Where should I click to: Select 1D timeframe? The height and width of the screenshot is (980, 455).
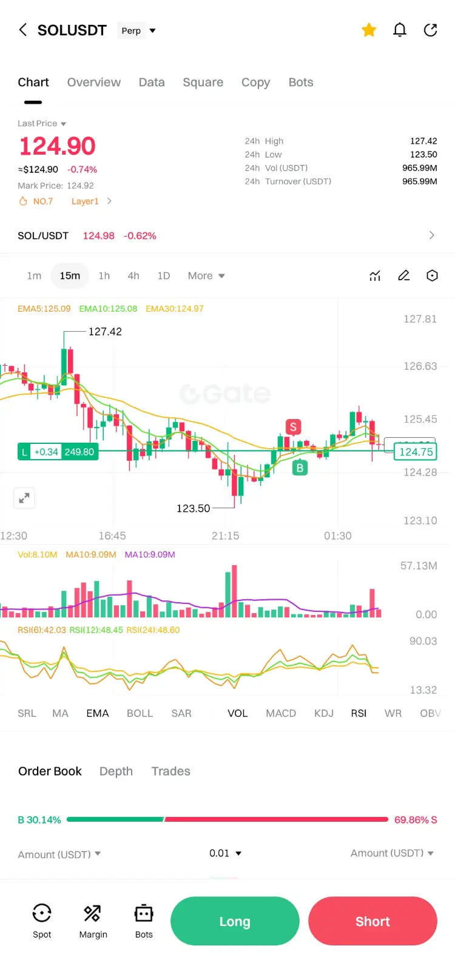click(164, 276)
